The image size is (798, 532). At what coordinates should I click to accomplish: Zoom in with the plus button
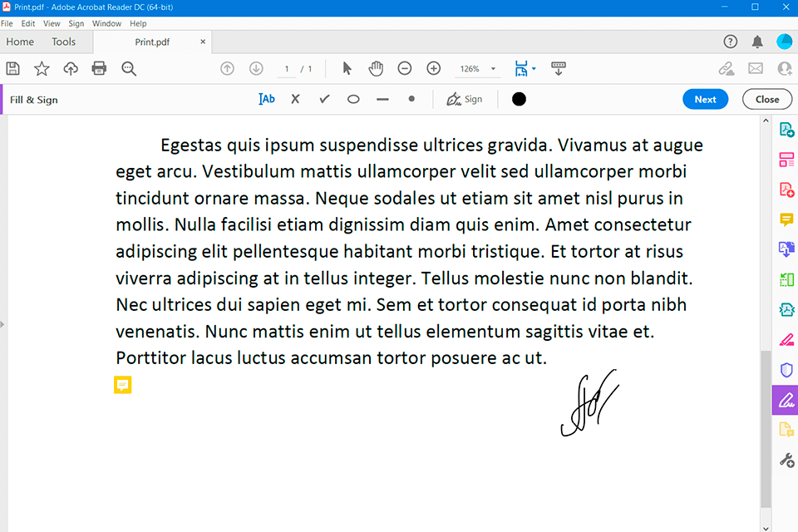[434, 68]
